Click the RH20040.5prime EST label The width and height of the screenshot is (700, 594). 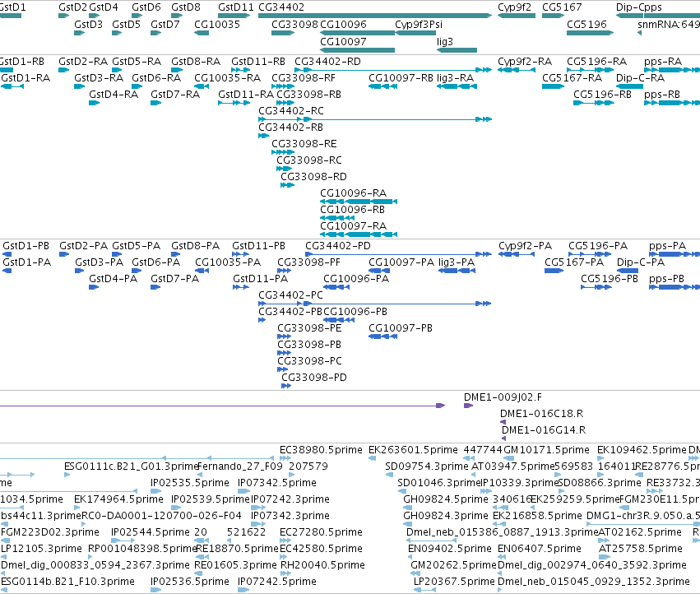click(322, 565)
